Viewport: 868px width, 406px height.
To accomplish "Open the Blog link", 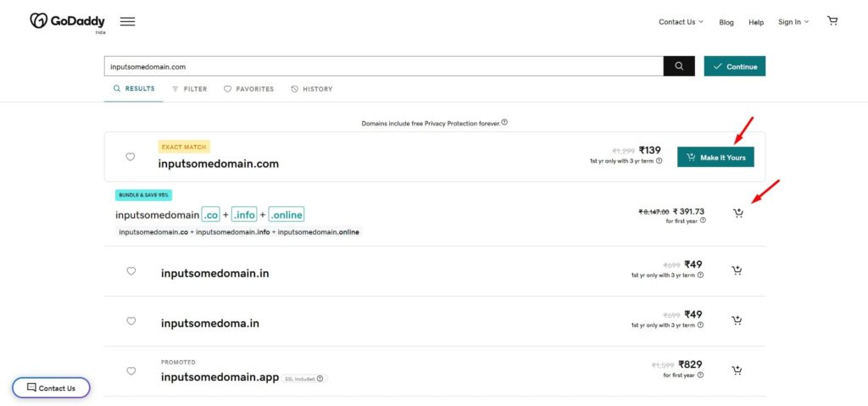I will 726,22.
